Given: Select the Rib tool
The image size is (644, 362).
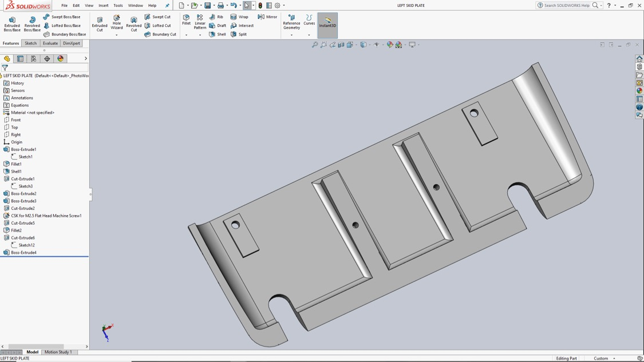Looking at the screenshot, I should tap(216, 17).
